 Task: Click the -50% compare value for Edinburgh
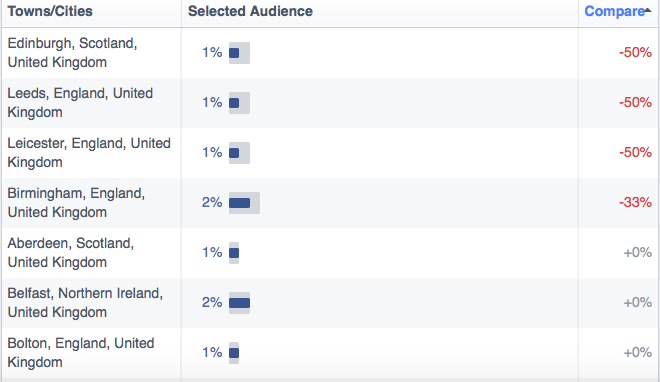pyautogui.click(x=635, y=53)
